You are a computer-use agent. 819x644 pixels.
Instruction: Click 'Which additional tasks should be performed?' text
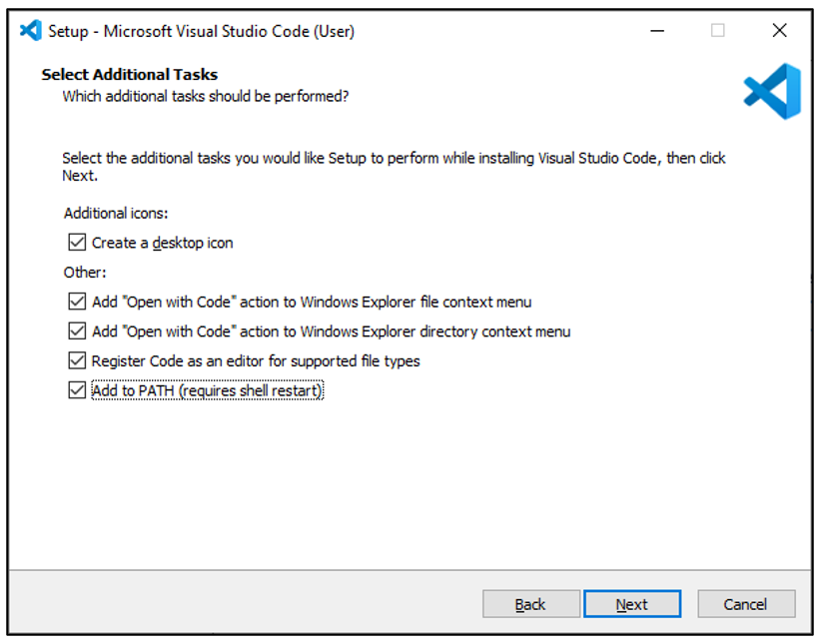coord(206,97)
